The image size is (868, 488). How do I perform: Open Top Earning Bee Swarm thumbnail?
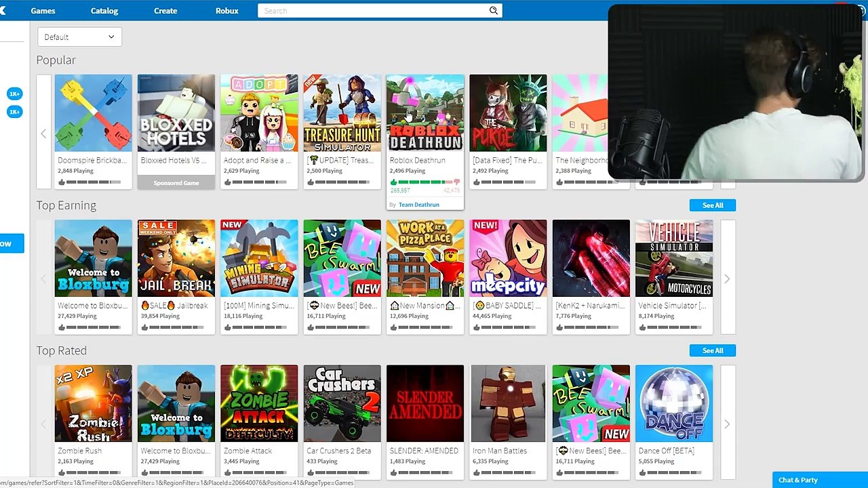pyautogui.click(x=342, y=258)
